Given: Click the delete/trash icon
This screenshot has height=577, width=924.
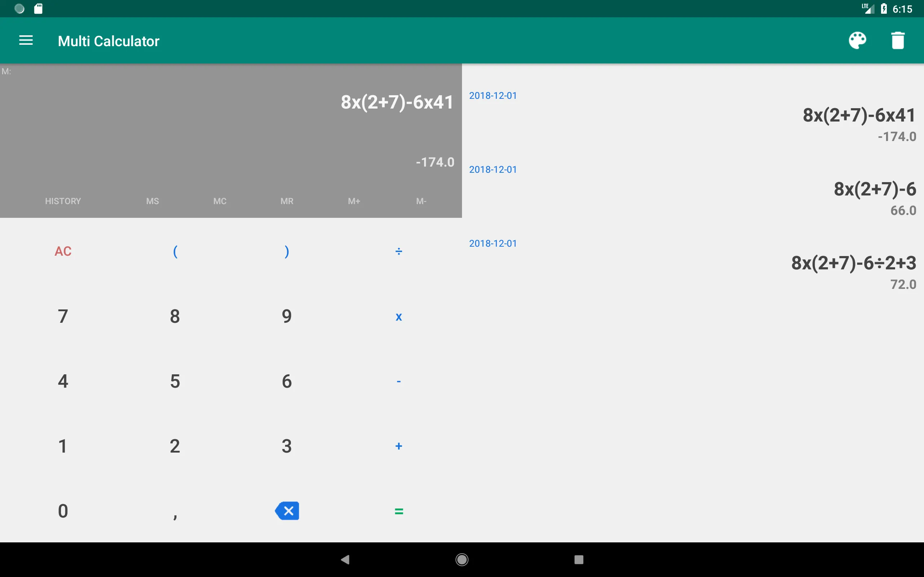Looking at the screenshot, I should (897, 40).
